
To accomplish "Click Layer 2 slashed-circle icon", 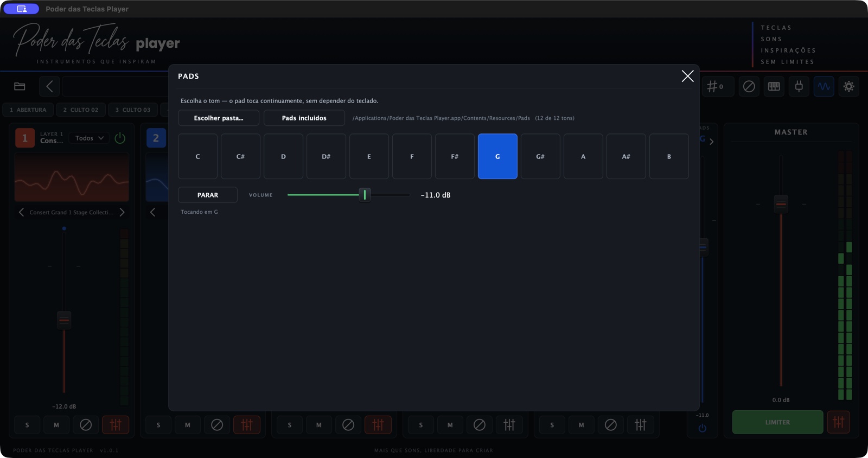I will 217,425.
